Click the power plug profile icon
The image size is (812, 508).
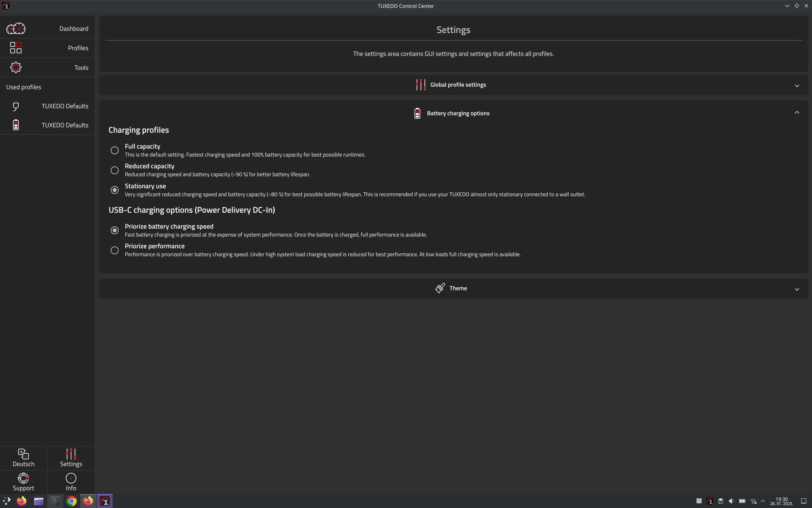[x=16, y=106]
